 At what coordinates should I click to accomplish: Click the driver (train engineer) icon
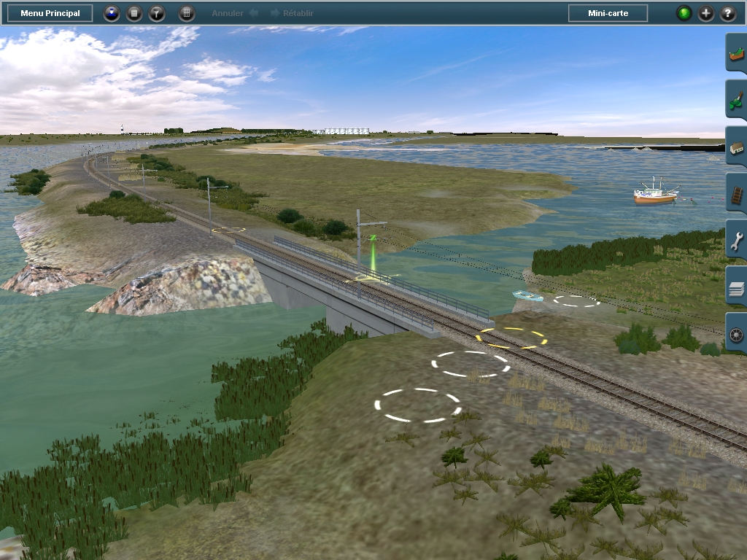[x=112, y=13]
